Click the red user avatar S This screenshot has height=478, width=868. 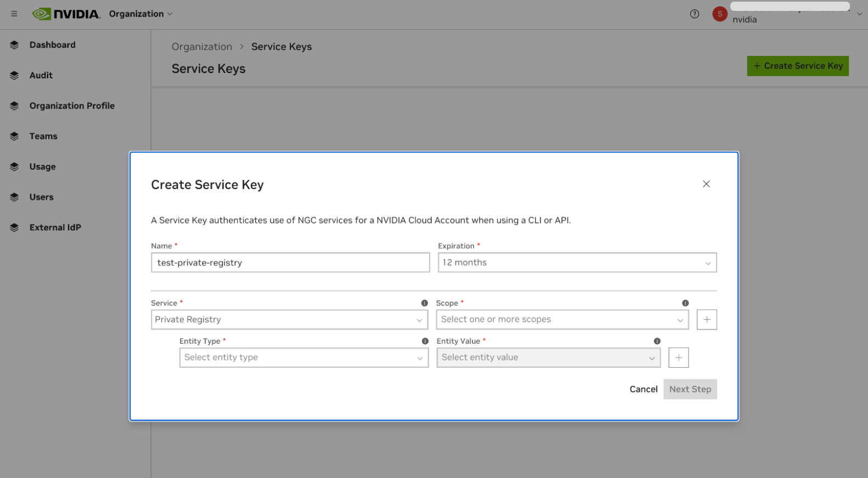point(720,14)
